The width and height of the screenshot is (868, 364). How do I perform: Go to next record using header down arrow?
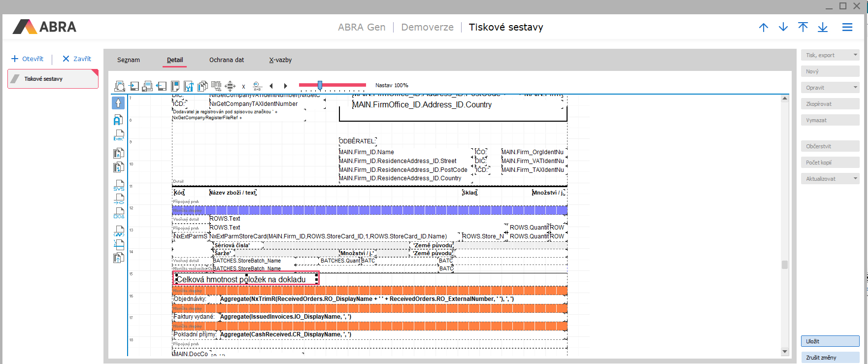coord(783,28)
